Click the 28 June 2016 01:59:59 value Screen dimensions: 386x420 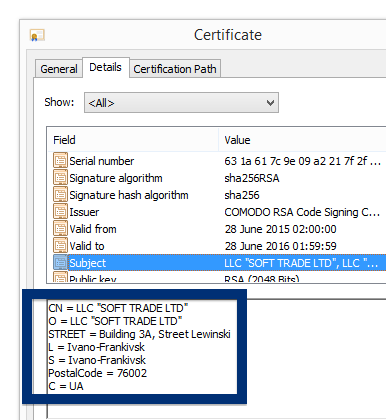coord(280,246)
